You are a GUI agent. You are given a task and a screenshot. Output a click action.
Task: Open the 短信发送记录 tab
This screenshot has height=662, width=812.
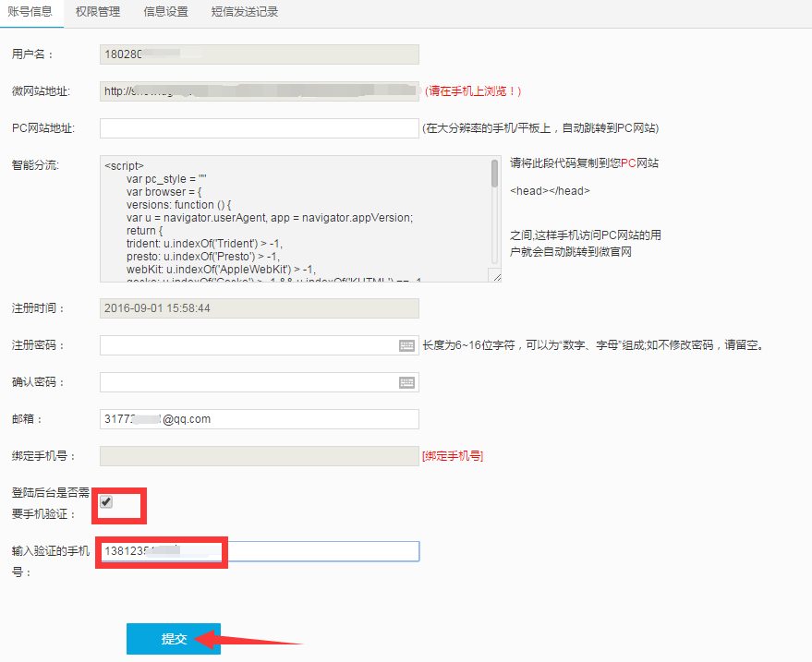click(244, 12)
